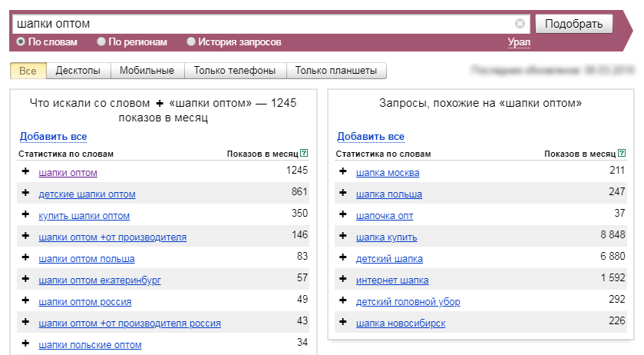Open the 'детские шапки оптом' link

click(x=87, y=194)
